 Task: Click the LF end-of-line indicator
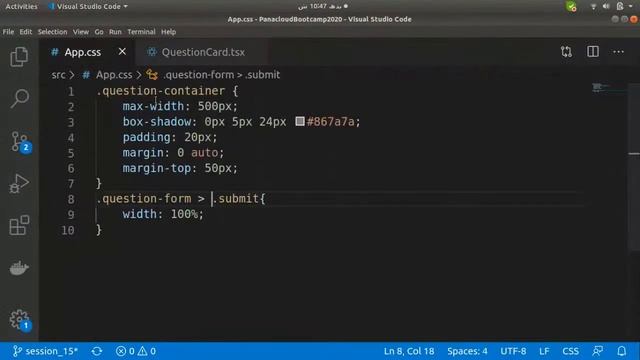(544, 351)
